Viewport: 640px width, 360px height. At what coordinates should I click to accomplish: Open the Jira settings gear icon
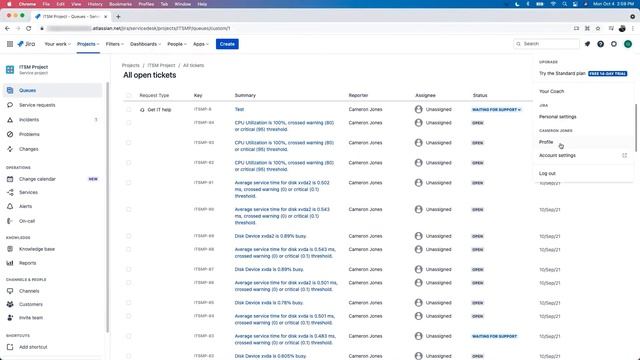pyautogui.click(x=614, y=44)
